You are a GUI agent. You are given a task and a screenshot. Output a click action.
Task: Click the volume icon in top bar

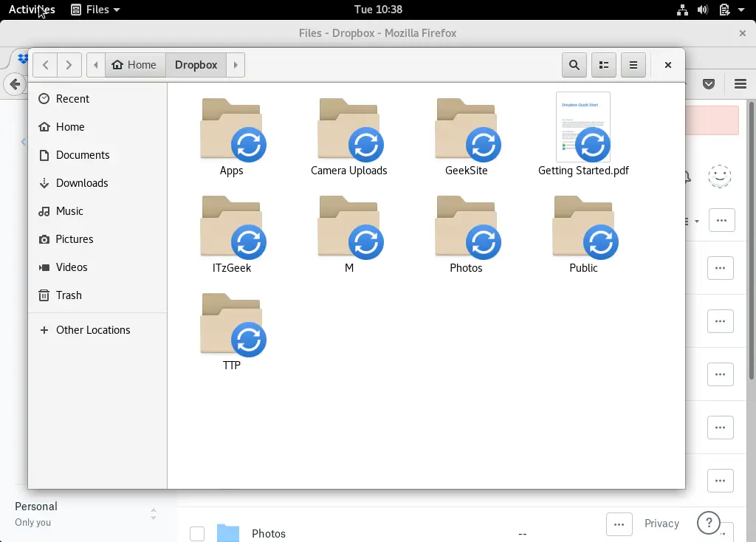703,10
